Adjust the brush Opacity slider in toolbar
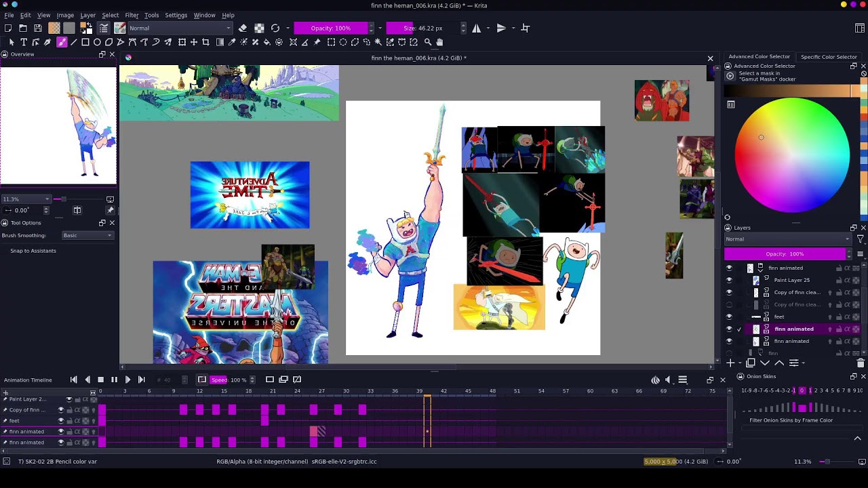This screenshot has height=488, width=868. point(331,28)
